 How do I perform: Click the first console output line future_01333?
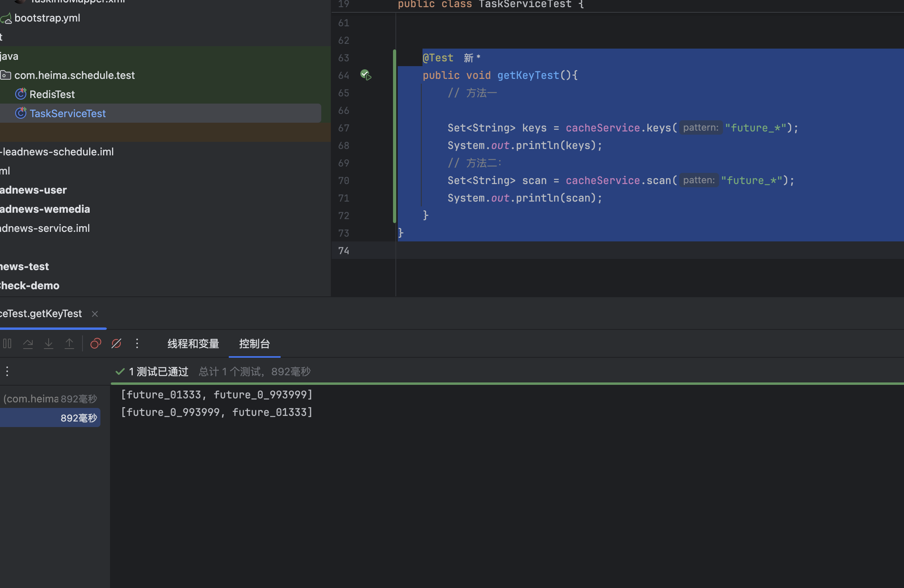point(217,395)
